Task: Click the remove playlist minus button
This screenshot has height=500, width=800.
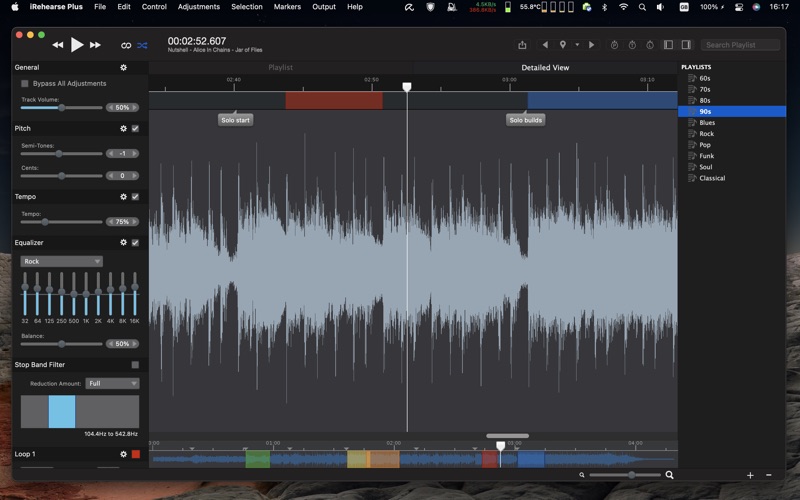Action: pos(769,475)
